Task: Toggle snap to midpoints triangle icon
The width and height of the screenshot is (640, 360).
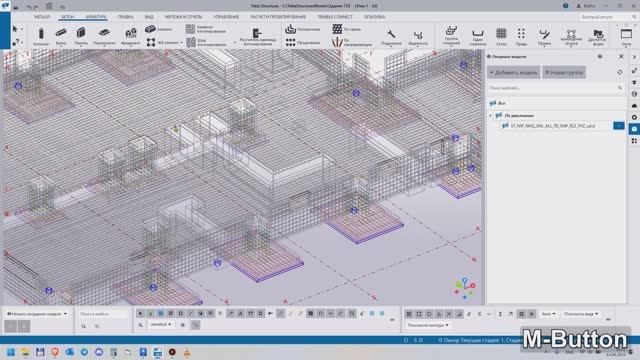Action: point(439,314)
